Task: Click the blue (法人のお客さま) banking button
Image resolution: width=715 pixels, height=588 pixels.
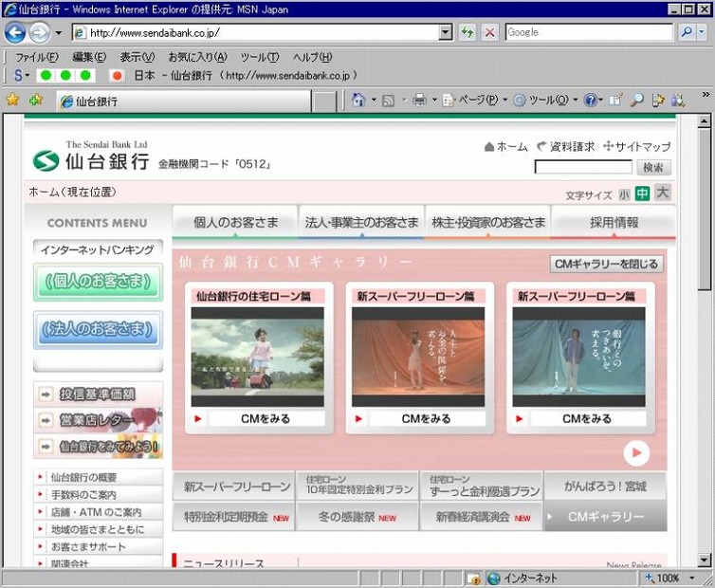Action: (x=98, y=330)
